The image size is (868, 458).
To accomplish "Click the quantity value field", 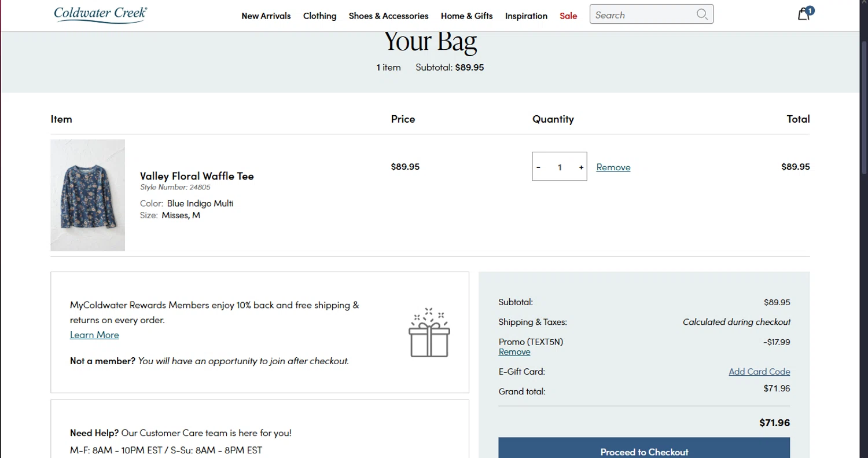I will click(x=560, y=167).
